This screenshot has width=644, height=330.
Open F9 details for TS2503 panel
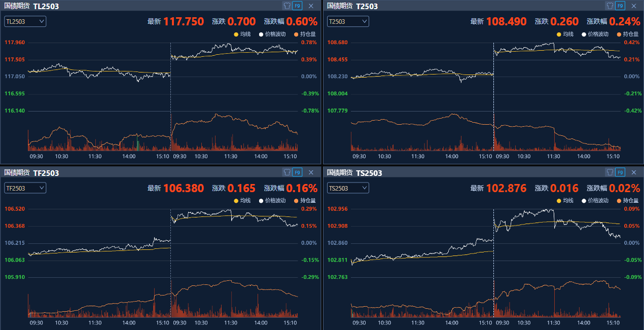click(620, 172)
